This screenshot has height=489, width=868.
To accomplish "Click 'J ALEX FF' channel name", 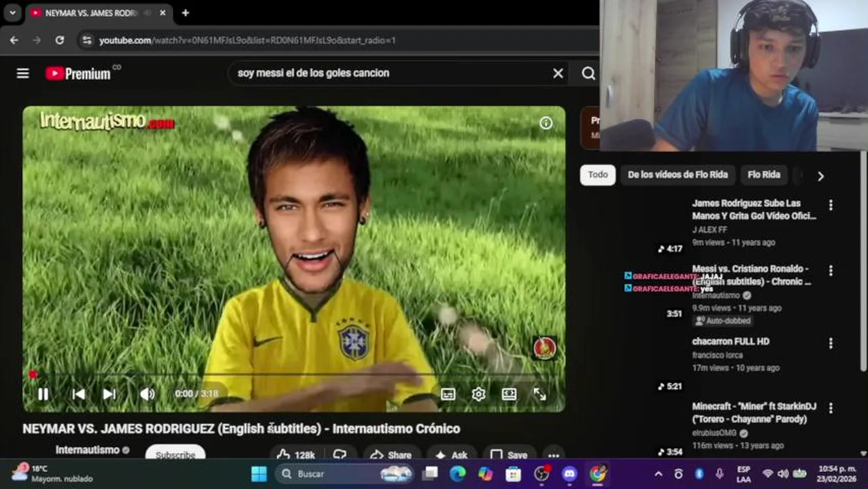I will pyautogui.click(x=710, y=230).
